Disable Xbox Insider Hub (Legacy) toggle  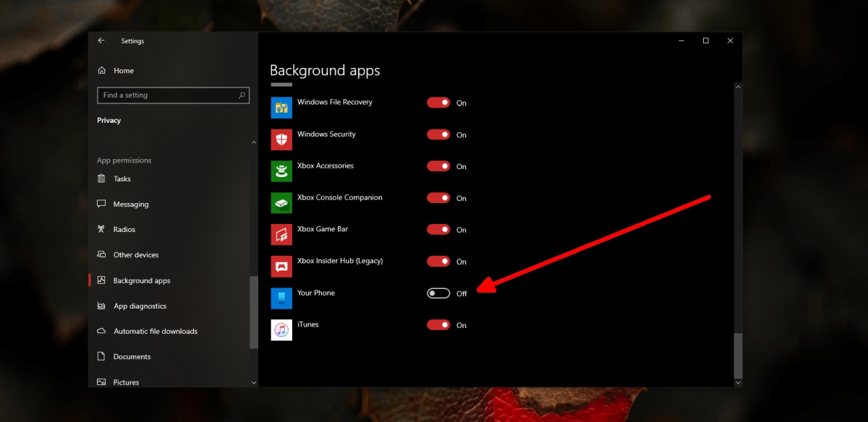(438, 262)
